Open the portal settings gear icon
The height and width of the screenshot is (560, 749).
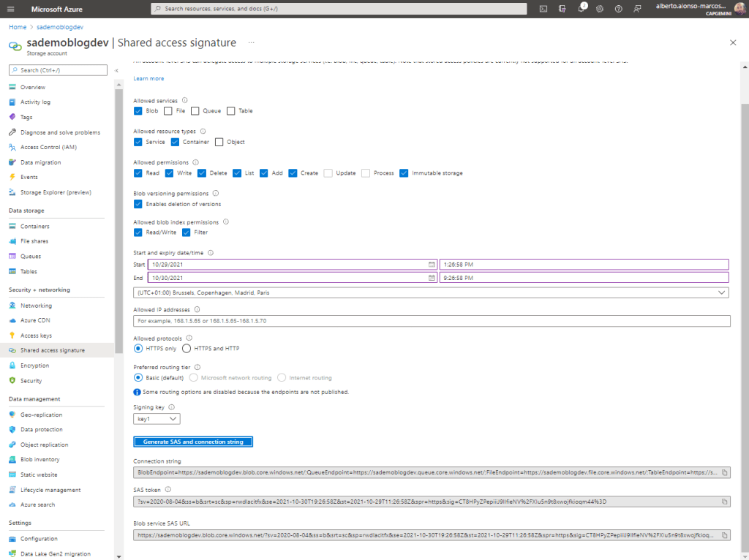tap(600, 9)
